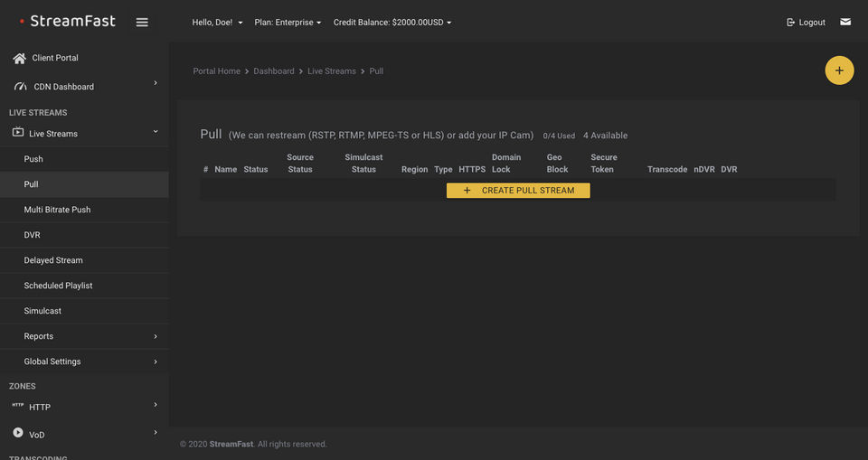Expand the Global Settings submenu
Image resolution: width=868 pixels, height=460 pixels.
(84, 361)
